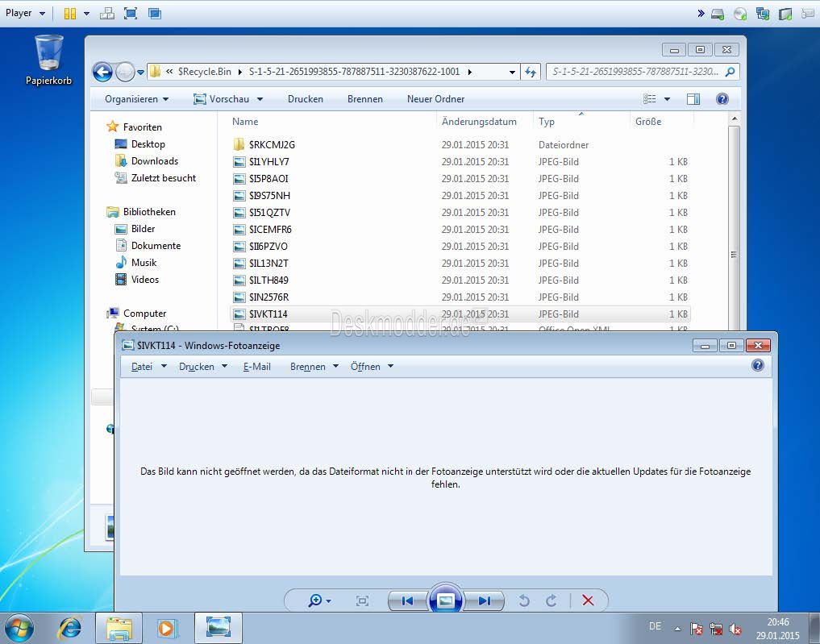
Task: Rotate image counterclockwise
Action: coord(524,600)
